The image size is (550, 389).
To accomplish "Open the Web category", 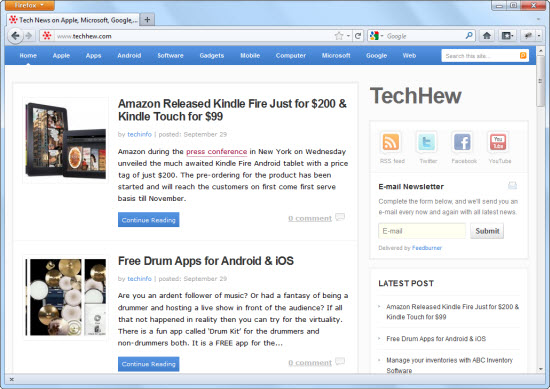I will [409, 55].
